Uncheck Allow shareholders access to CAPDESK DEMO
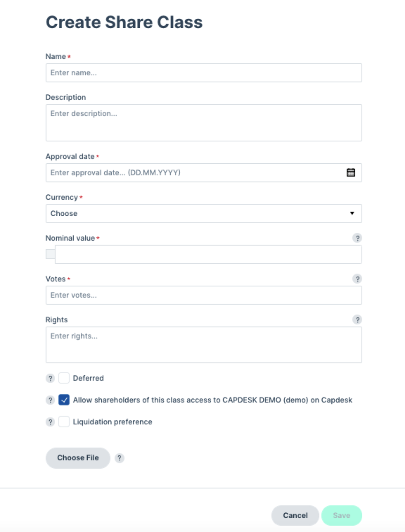The height and width of the screenshot is (532, 405). 64,400
